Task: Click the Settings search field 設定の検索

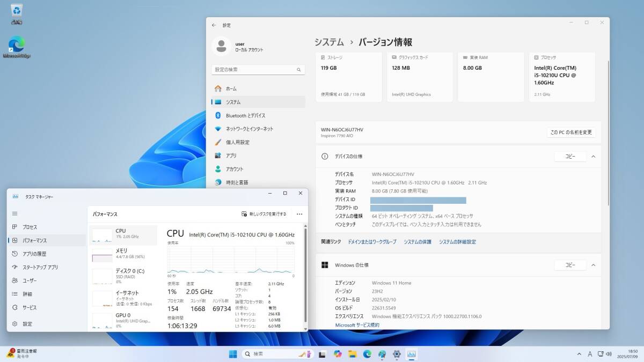Action: coord(258,70)
